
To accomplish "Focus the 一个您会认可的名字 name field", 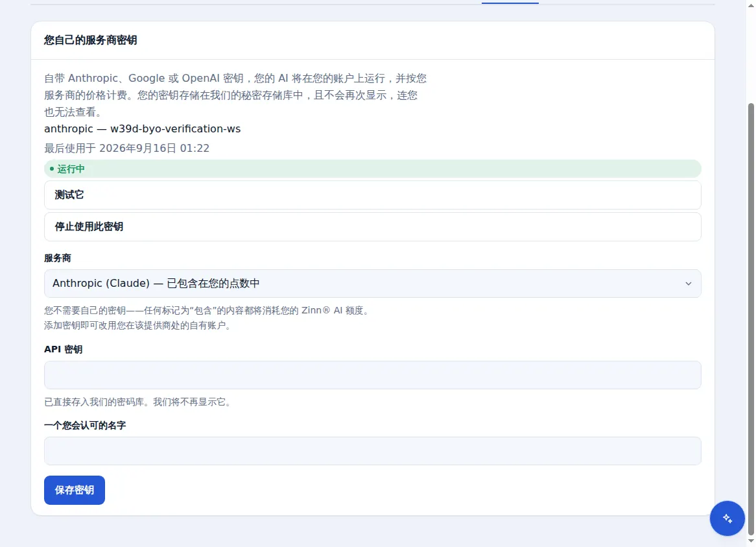I will point(372,451).
